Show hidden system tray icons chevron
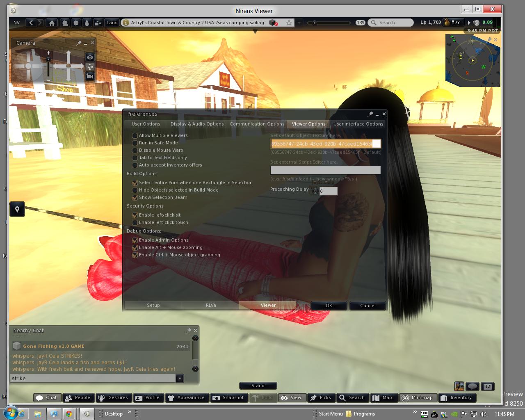This screenshot has height=420, width=525. pyautogui.click(x=415, y=412)
